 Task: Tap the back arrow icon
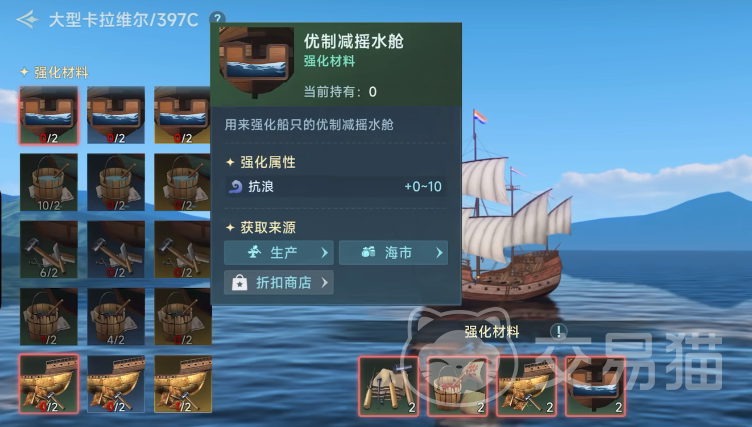(x=27, y=20)
